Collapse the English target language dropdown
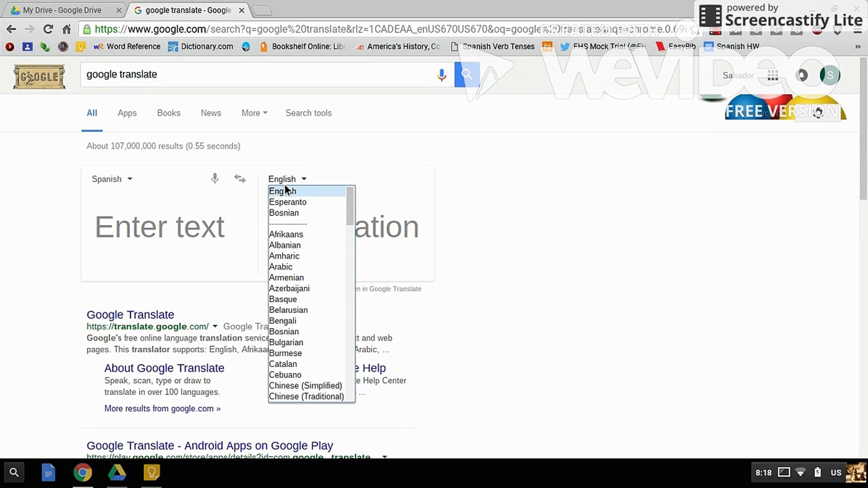Viewport: 868px width, 488px height. 287,179
